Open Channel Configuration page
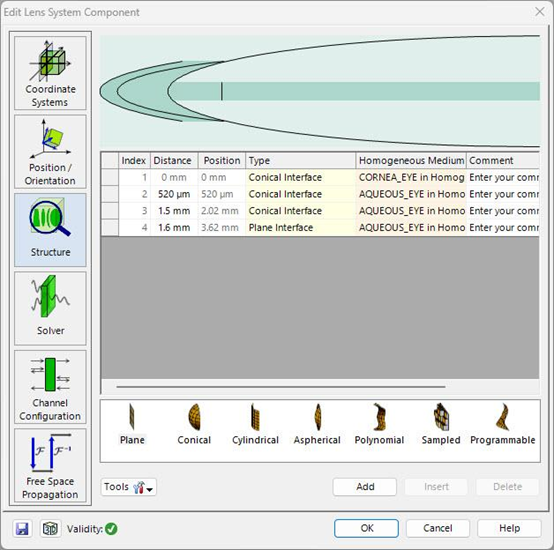The width and height of the screenshot is (554, 550). [50, 387]
